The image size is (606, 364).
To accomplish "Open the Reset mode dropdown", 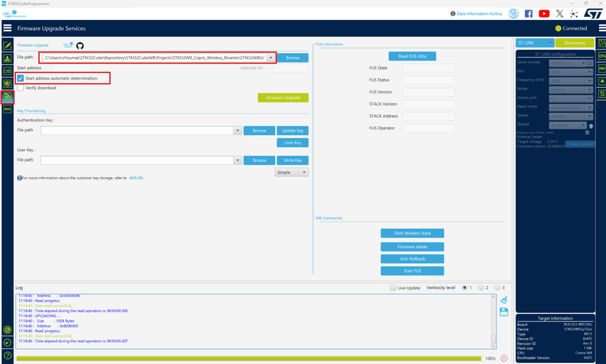I will pos(571,107).
